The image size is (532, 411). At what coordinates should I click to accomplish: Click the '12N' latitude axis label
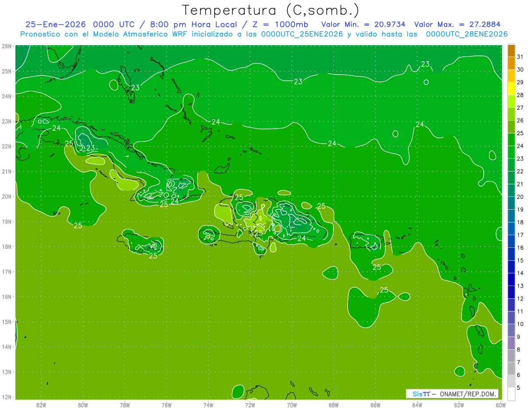click(6, 397)
